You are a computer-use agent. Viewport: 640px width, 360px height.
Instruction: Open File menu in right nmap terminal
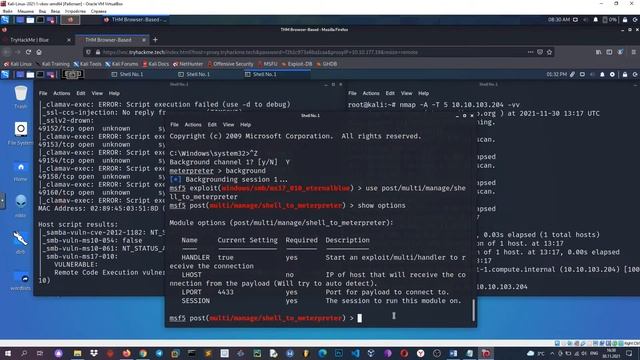(352, 93)
